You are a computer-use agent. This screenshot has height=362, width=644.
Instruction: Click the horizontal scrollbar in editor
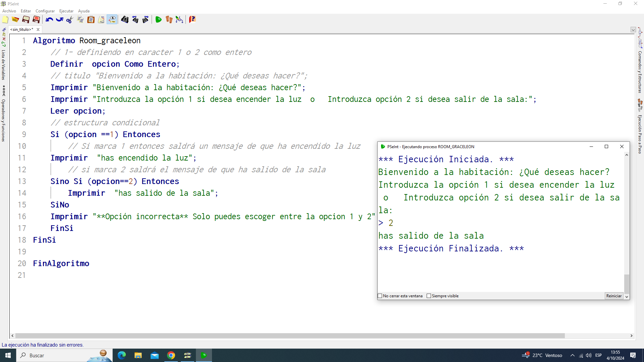point(290,336)
